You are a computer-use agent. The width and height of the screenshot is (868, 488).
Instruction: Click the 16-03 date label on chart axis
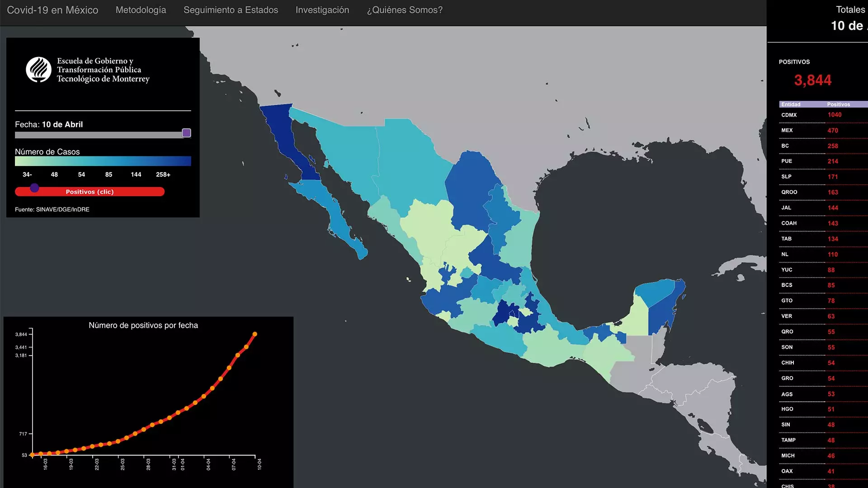(x=45, y=464)
